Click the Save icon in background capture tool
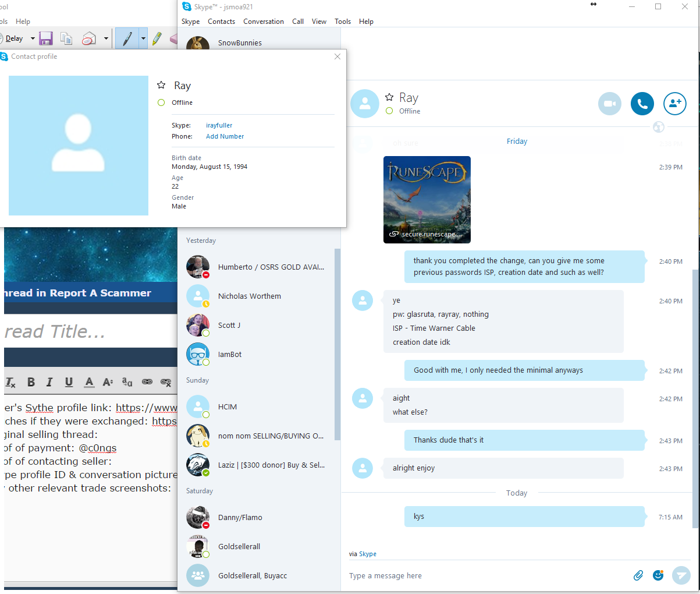Image resolution: width=700 pixels, height=594 pixels. click(46, 38)
